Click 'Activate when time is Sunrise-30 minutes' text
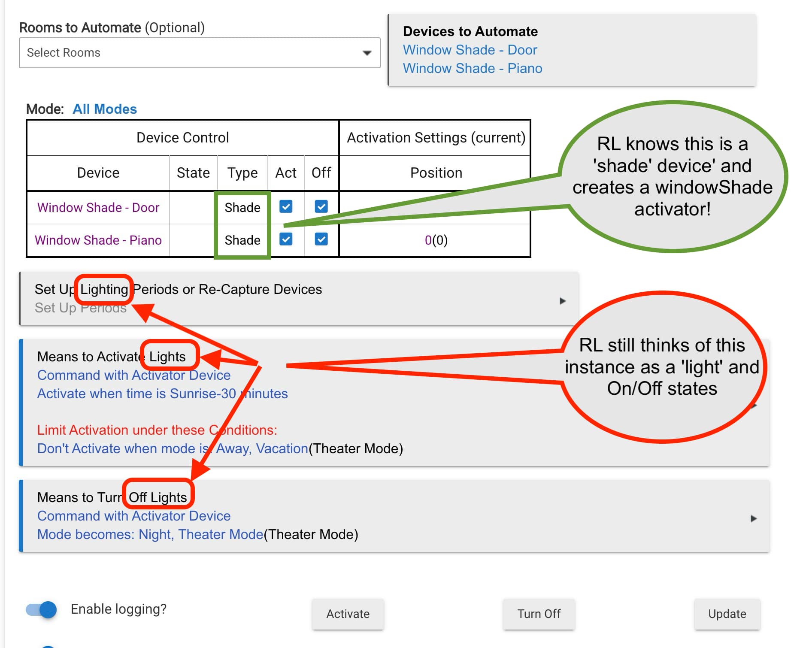This screenshot has height=648, width=812. pyautogui.click(x=162, y=394)
